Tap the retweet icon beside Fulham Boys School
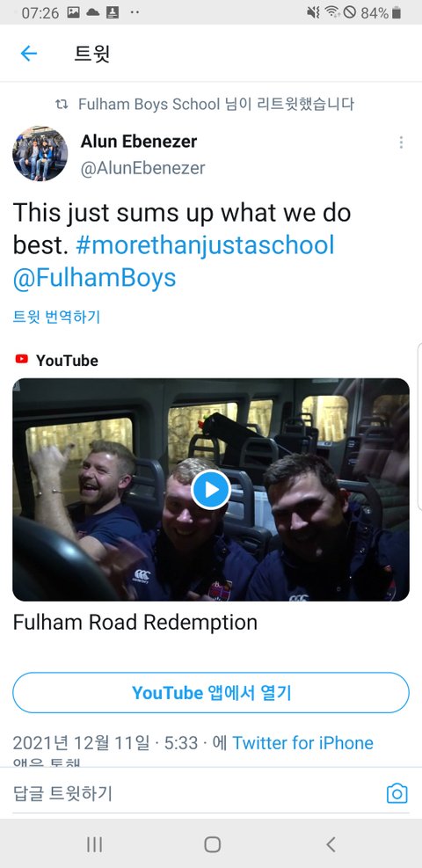 tap(62, 104)
